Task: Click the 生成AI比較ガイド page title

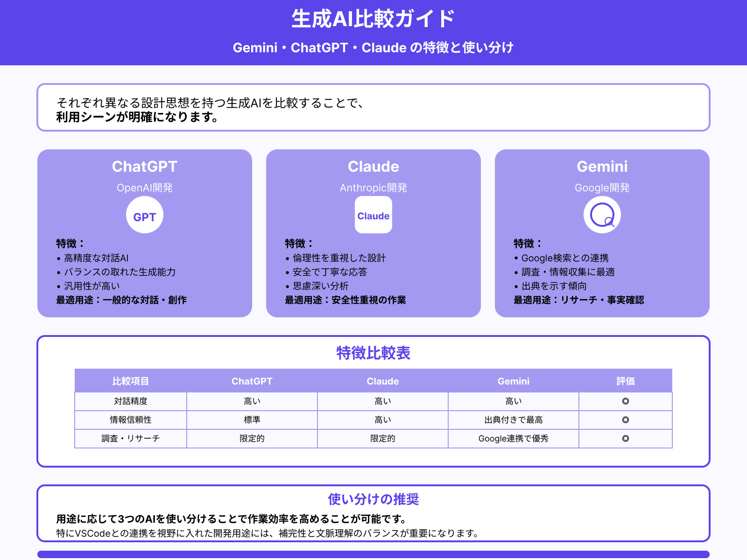Action: point(373,20)
